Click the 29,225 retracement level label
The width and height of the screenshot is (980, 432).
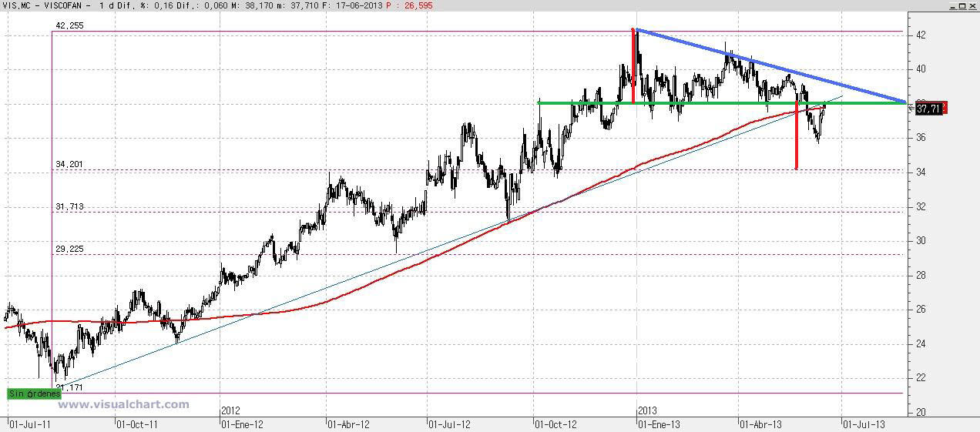click(69, 249)
